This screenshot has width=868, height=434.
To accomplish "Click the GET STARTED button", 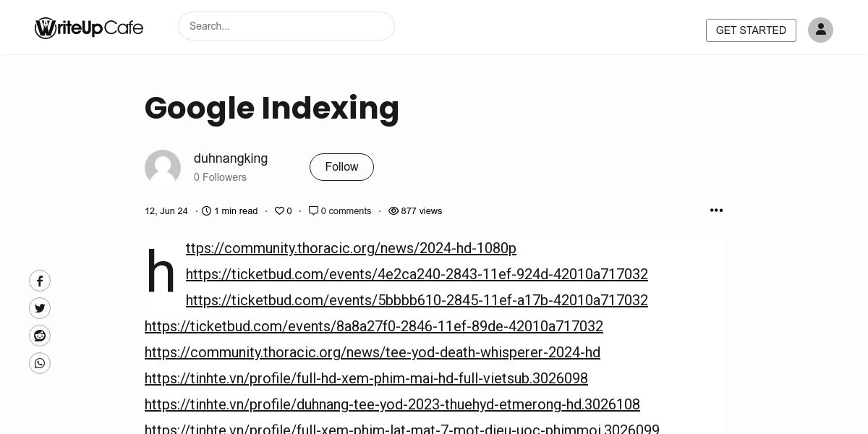I will 751,30.
